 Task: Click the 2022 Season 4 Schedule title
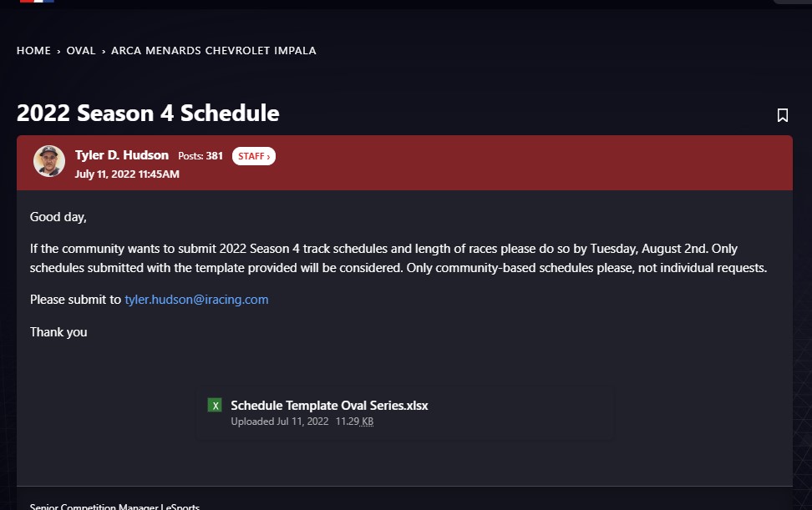[148, 114]
